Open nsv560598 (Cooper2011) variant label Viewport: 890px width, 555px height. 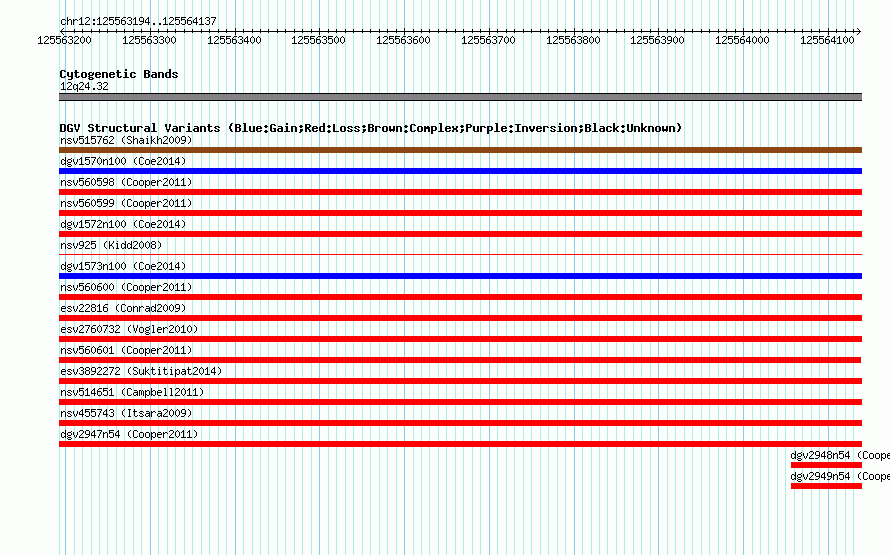coord(126,182)
